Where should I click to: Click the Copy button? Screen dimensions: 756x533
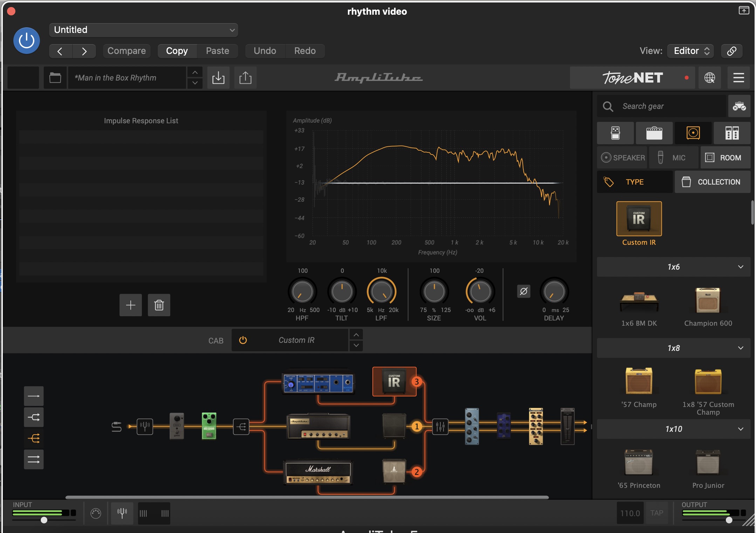pyautogui.click(x=177, y=51)
